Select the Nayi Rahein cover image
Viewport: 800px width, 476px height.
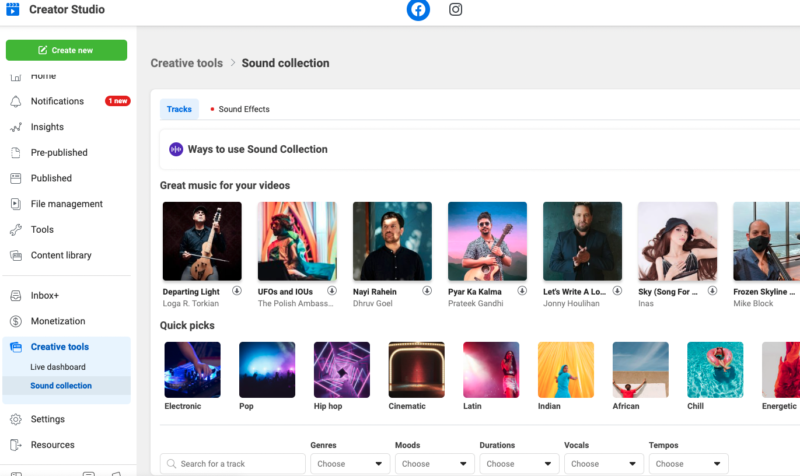click(x=392, y=241)
